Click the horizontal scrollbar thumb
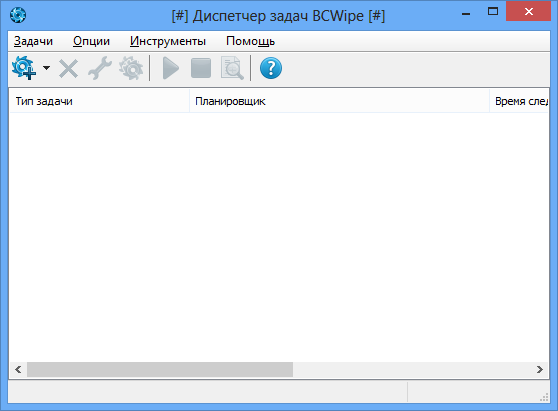This screenshot has width=558, height=411. coord(160,370)
